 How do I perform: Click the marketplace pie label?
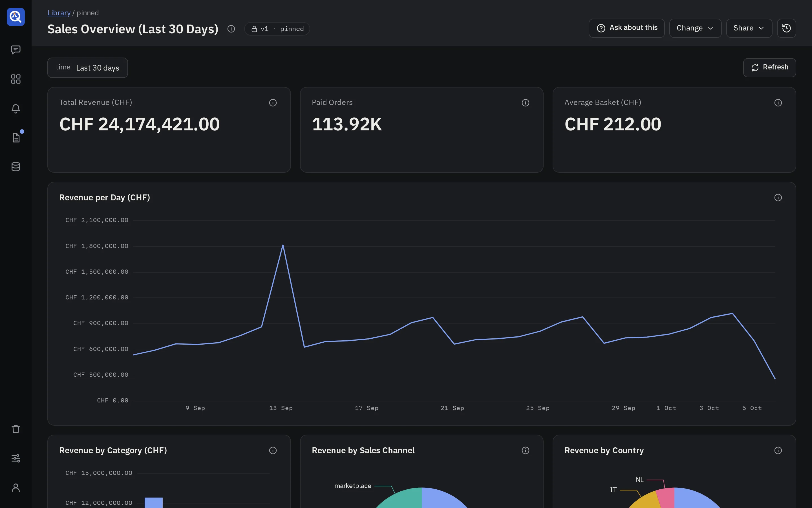(353, 486)
